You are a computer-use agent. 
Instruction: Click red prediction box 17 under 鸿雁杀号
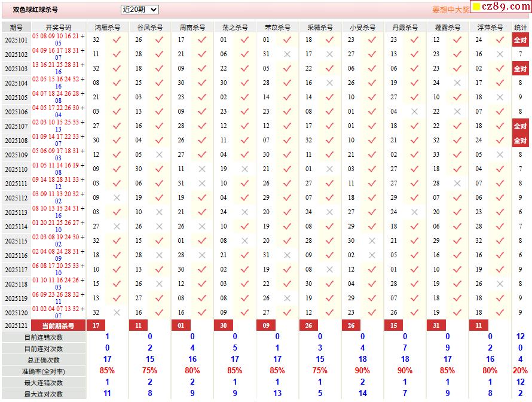tap(96, 325)
